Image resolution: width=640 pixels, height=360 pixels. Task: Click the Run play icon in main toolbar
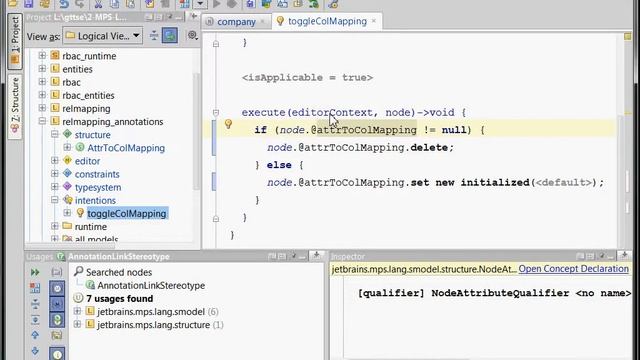tap(217, 4)
